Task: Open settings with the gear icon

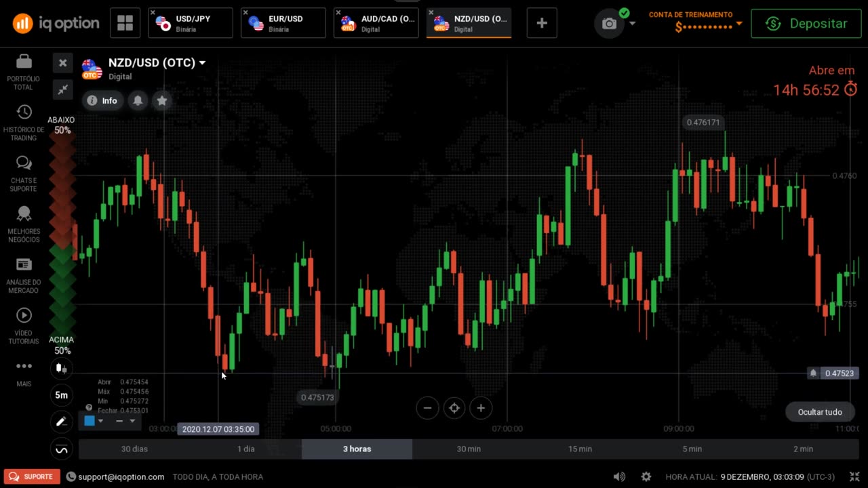Action: pos(646,476)
